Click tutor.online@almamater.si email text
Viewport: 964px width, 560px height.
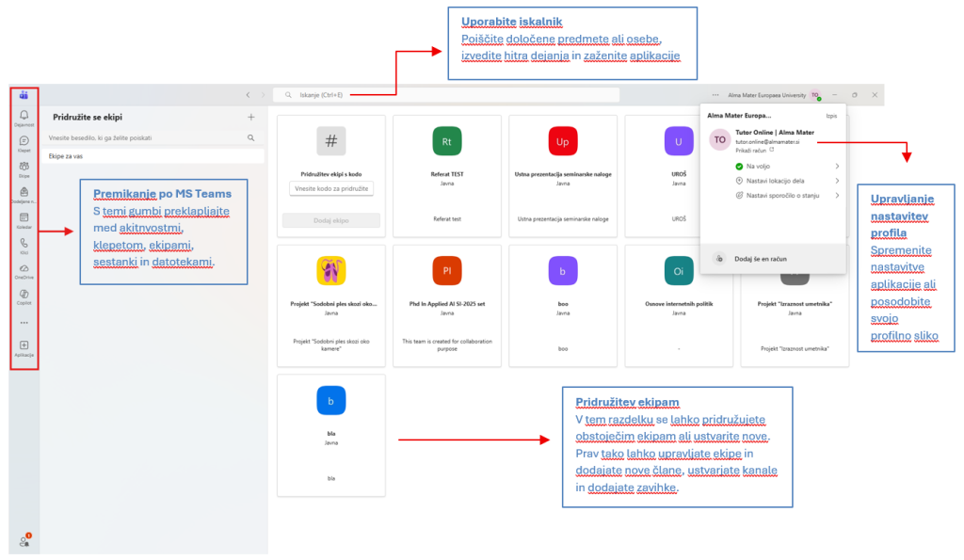click(x=767, y=142)
